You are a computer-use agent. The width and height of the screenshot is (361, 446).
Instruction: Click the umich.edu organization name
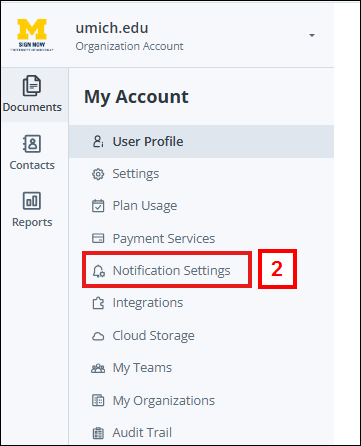112,28
